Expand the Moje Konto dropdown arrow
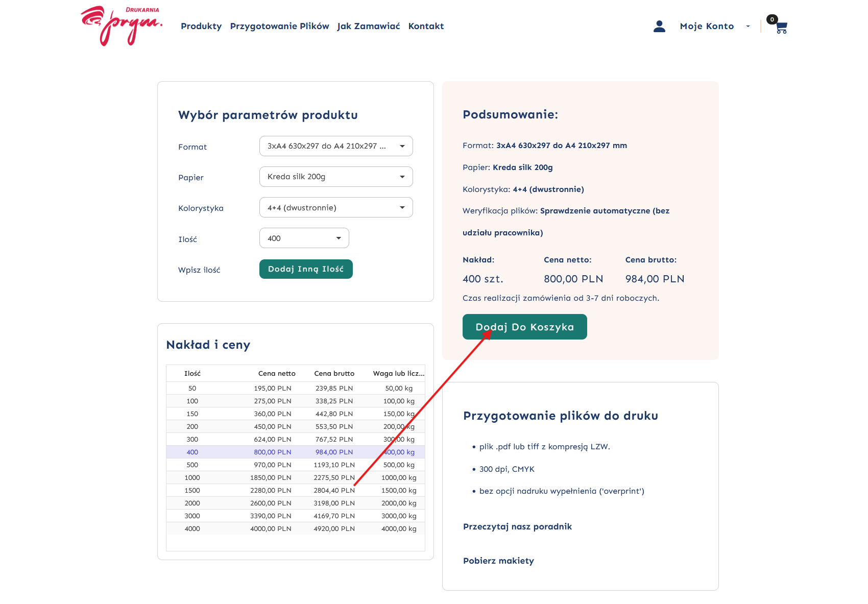Screen dimensions: 868x604 tap(748, 27)
